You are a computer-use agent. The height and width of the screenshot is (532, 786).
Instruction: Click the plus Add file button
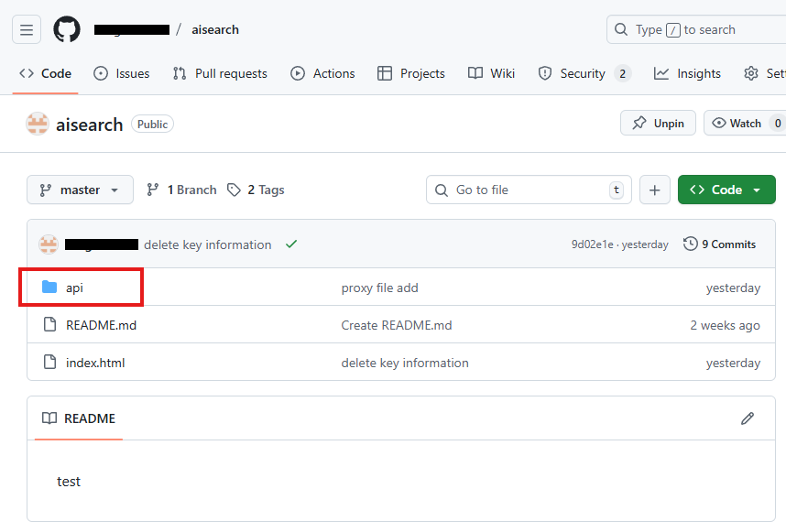[655, 190]
